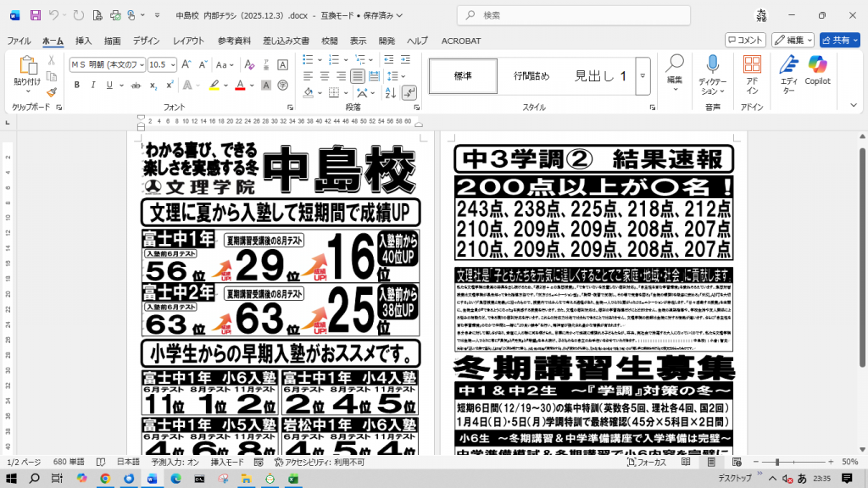Screen dimensions: 868x488
Task: Switch to the 挿入 (Insert) ribbon tab
Action: (84, 41)
